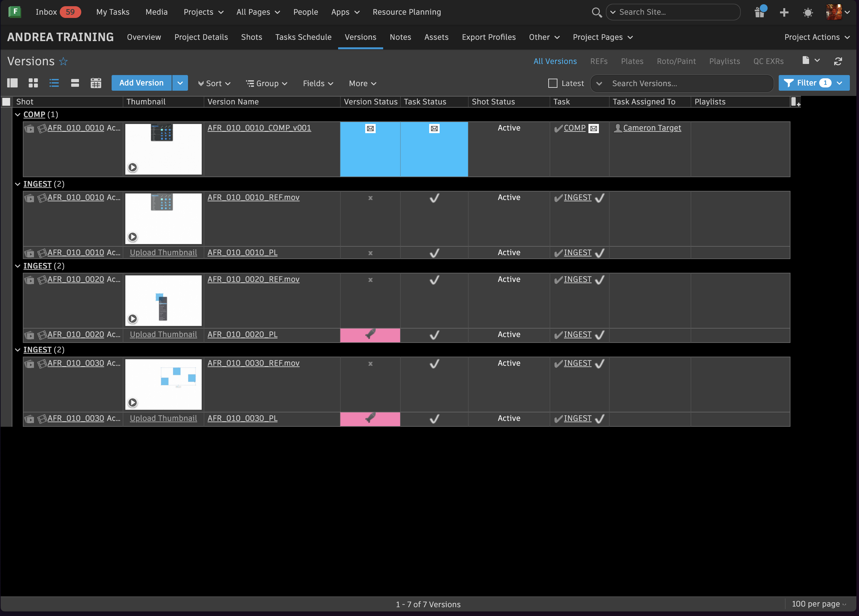Click pink version status cell for AFR_010_0020_PL
This screenshot has height=616, width=859.
coord(370,335)
